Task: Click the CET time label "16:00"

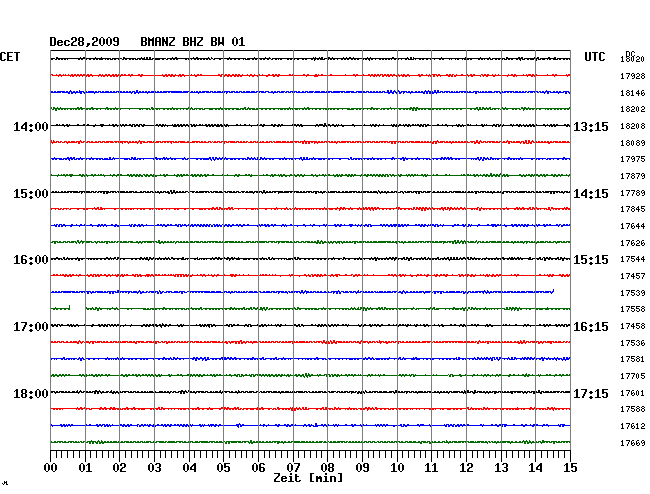Action: 31,260
